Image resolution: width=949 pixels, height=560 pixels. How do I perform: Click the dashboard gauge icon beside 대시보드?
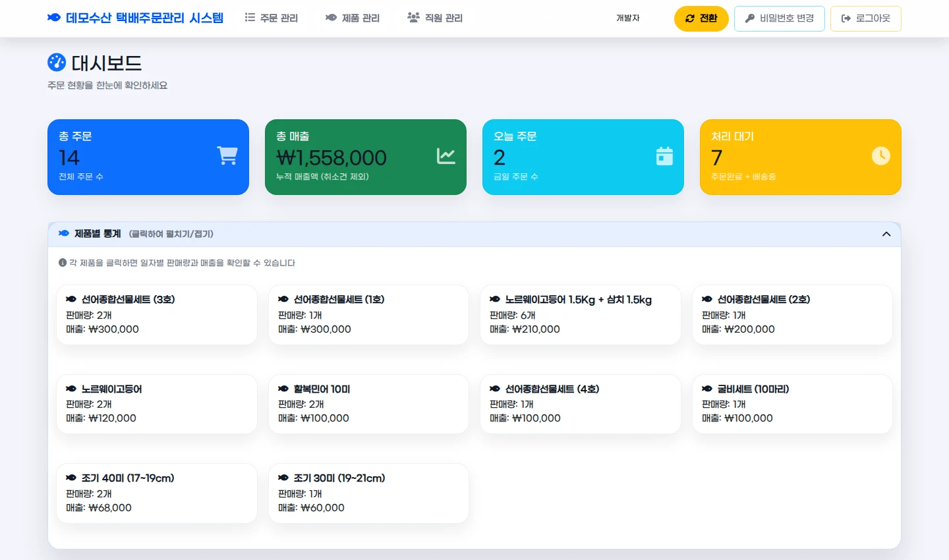tap(57, 62)
